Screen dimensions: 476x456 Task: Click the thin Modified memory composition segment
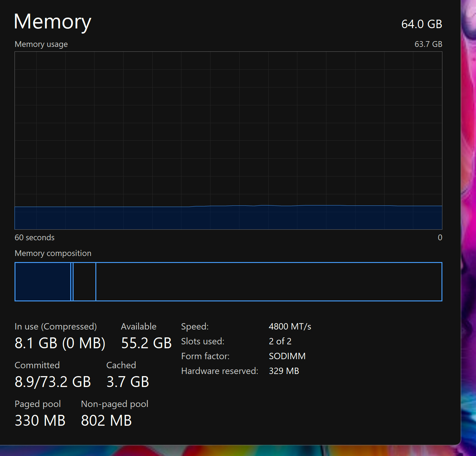(72, 282)
